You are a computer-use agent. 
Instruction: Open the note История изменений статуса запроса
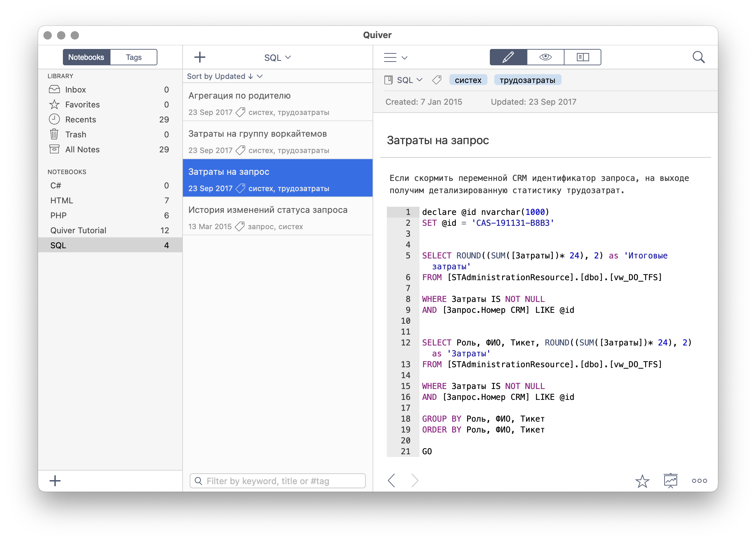[x=278, y=216]
